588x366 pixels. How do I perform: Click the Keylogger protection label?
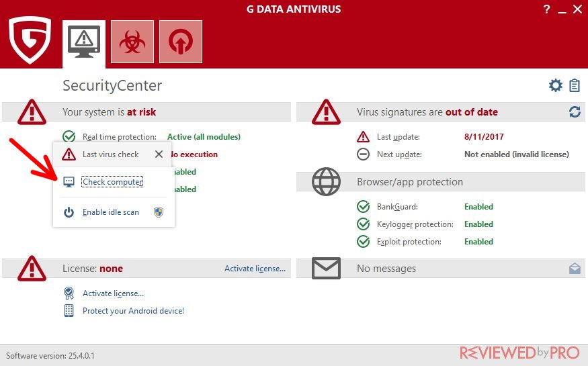pos(415,224)
